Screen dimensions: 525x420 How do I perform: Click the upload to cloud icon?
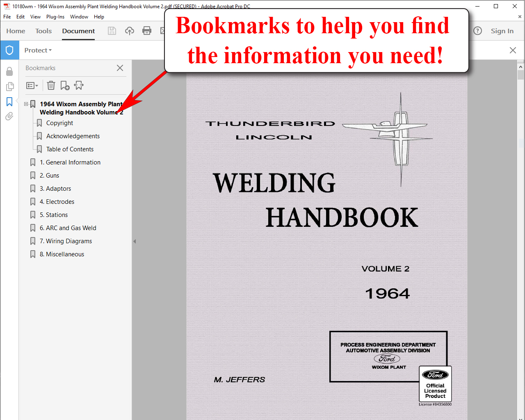pos(130,31)
